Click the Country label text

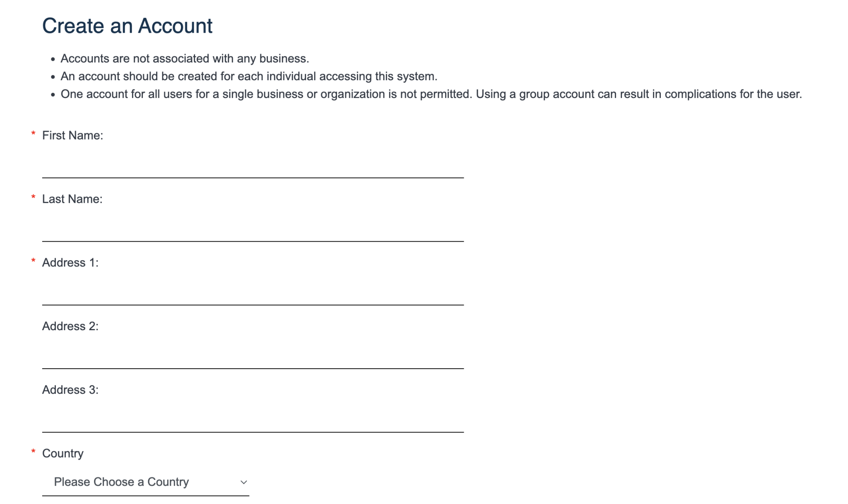click(x=63, y=453)
